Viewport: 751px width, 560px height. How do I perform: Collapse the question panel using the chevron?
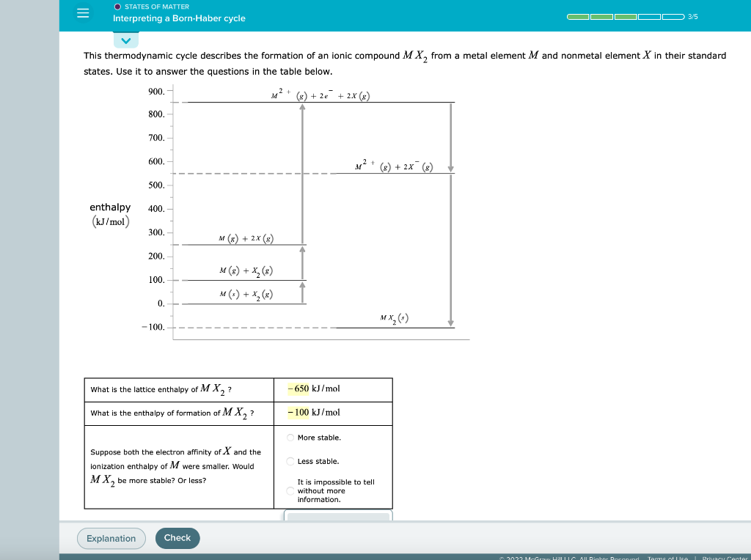click(x=126, y=40)
